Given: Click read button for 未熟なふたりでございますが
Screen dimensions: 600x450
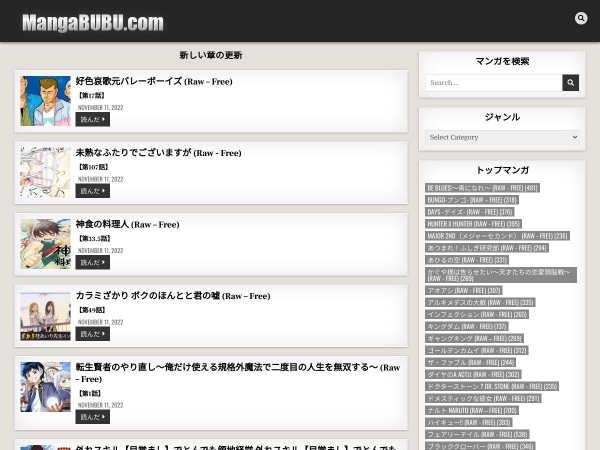Looking at the screenshot, I should (x=93, y=191).
